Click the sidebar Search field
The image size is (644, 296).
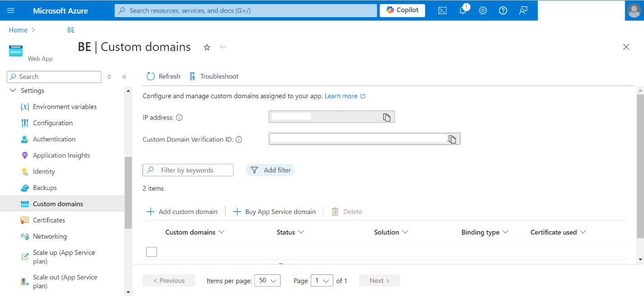click(x=54, y=77)
